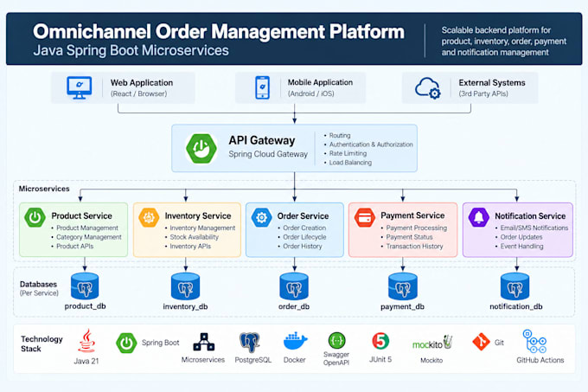Screen dimensions: 588x392
Task: Select the order_db database cylinder icon
Action: (x=294, y=286)
